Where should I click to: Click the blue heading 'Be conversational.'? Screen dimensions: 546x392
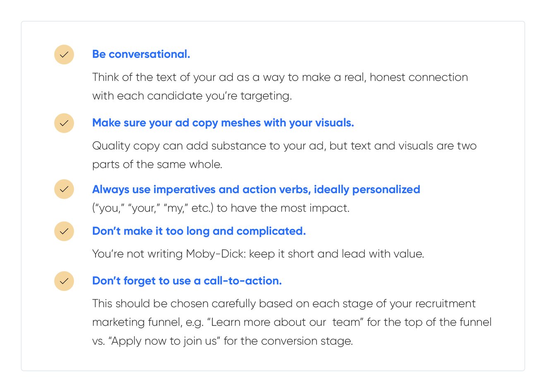click(141, 54)
